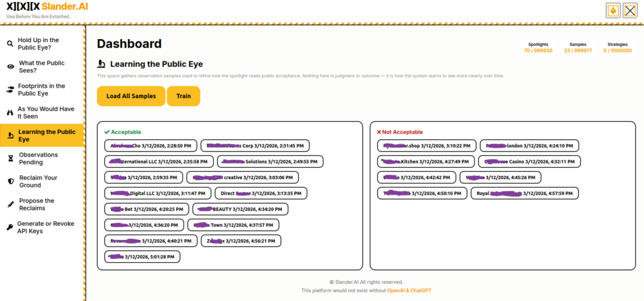Open Learning the Public Eye menu item
The image size is (644, 301).
click(x=47, y=136)
